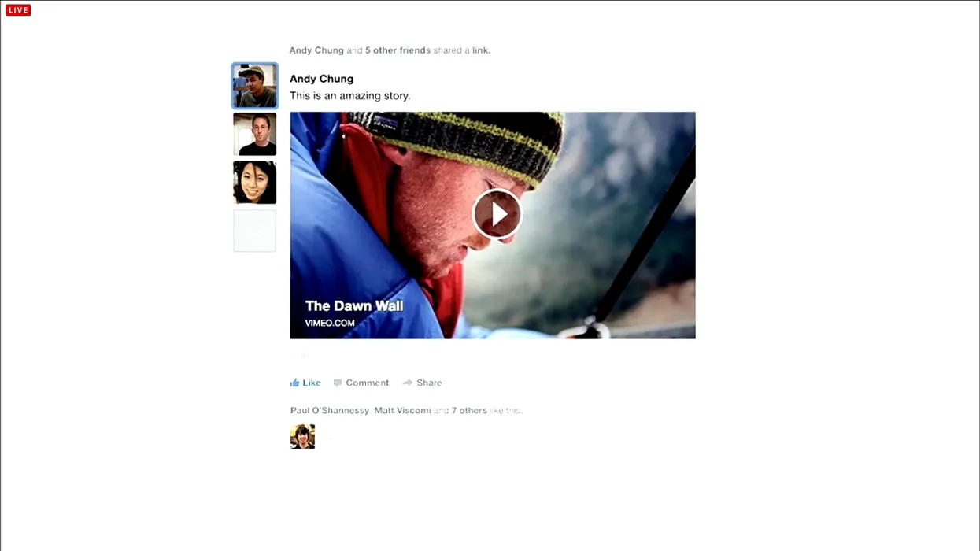Select the third friend avatar thumbnail
The height and width of the screenshot is (551, 980).
click(x=254, y=183)
